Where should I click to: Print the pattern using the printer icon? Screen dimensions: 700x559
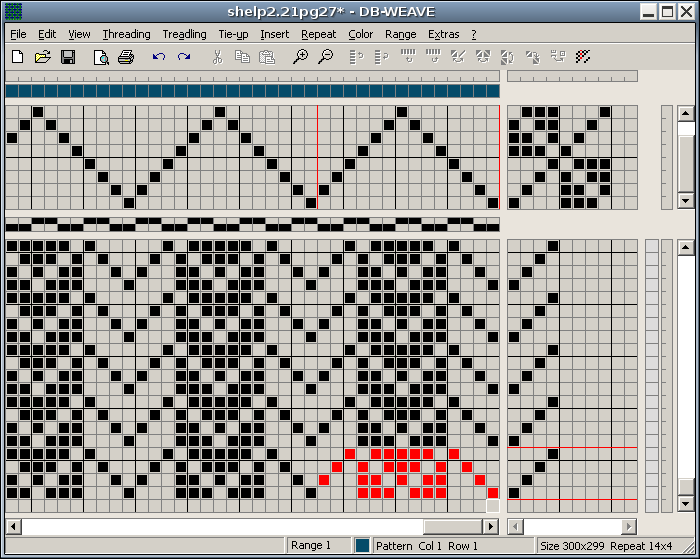click(126, 57)
